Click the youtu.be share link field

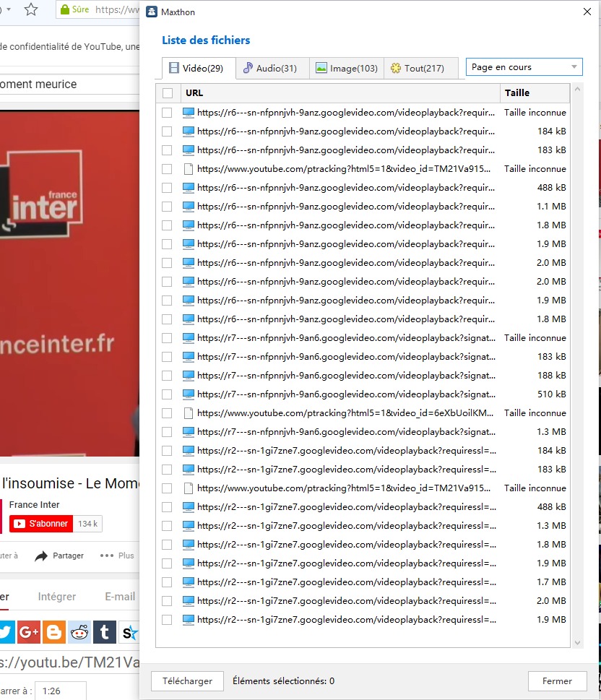pyautogui.click(x=69, y=662)
